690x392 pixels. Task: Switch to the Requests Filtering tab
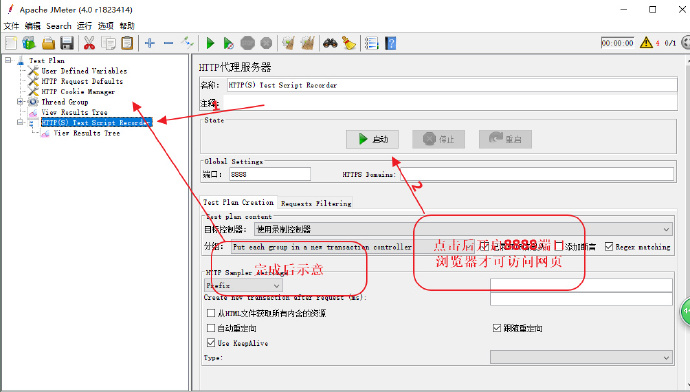[316, 203]
